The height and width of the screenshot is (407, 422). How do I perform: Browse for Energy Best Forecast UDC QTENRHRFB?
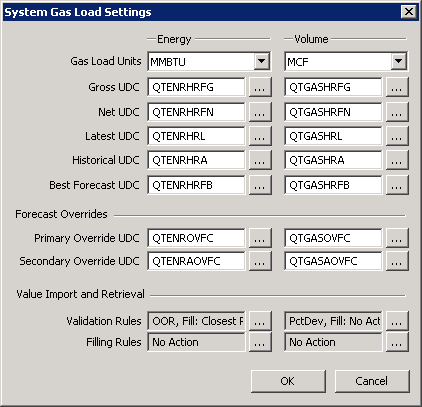[x=260, y=185]
